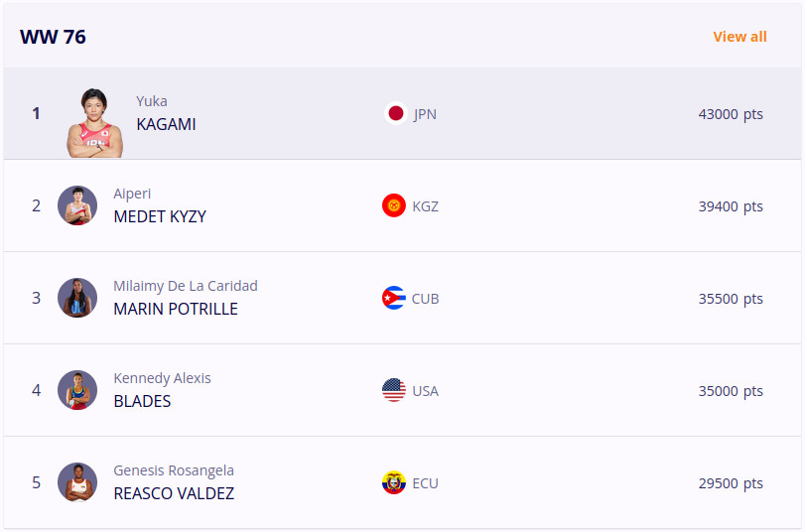Click the Kyrgyzstan flag icon
Image resolution: width=805 pixels, height=532 pixels.
394,205
